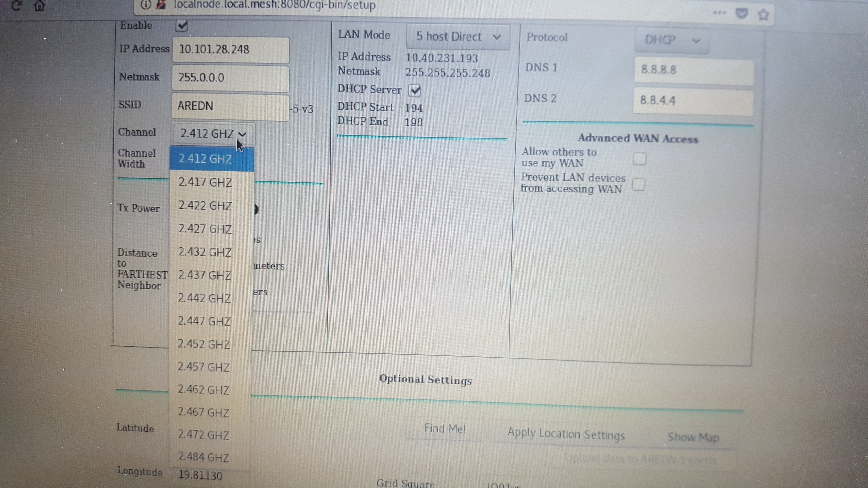
Task: Choose 2.437 GHZ from channel list
Action: 211,275
